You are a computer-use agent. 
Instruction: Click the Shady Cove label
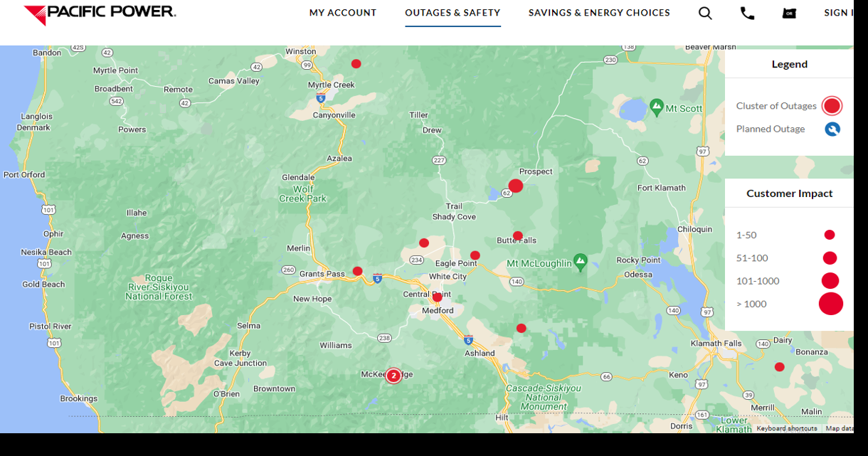(454, 217)
